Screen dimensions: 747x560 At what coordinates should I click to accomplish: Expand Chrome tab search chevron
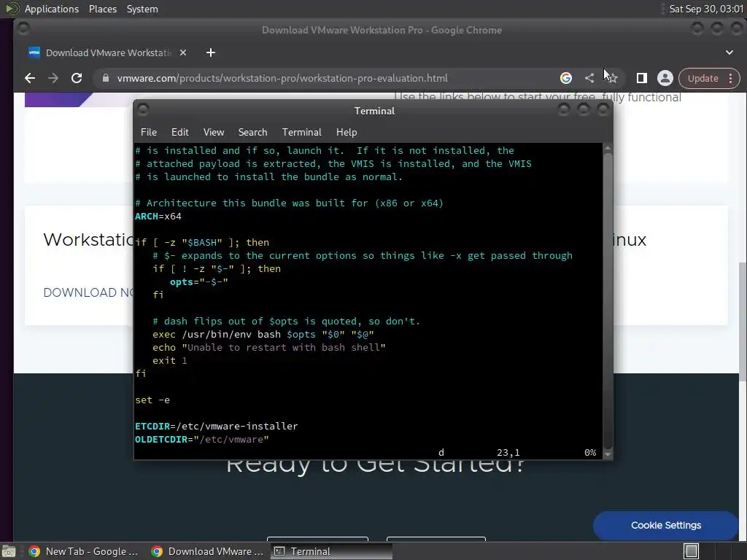(729, 52)
